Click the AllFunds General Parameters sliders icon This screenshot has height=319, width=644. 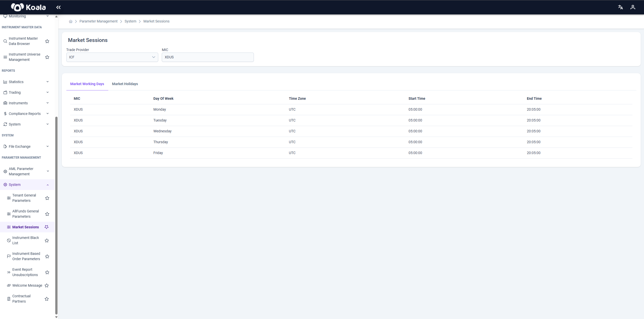(9, 214)
